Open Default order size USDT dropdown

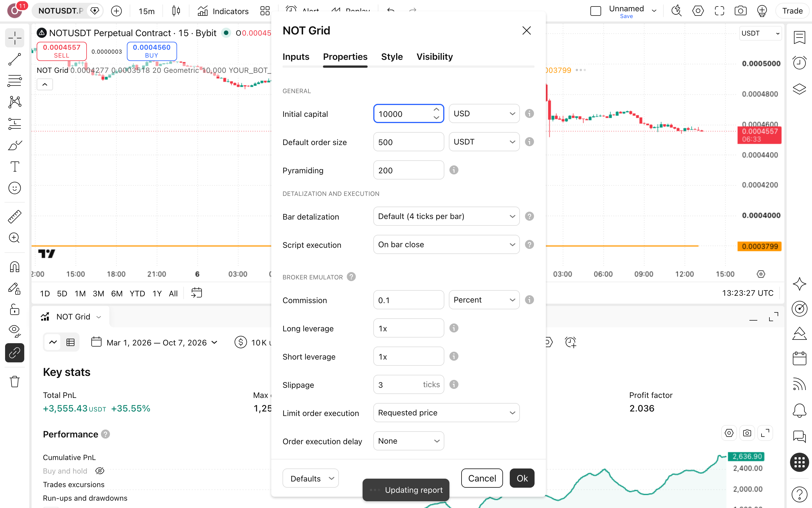pyautogui.click(x=484, y=142)
